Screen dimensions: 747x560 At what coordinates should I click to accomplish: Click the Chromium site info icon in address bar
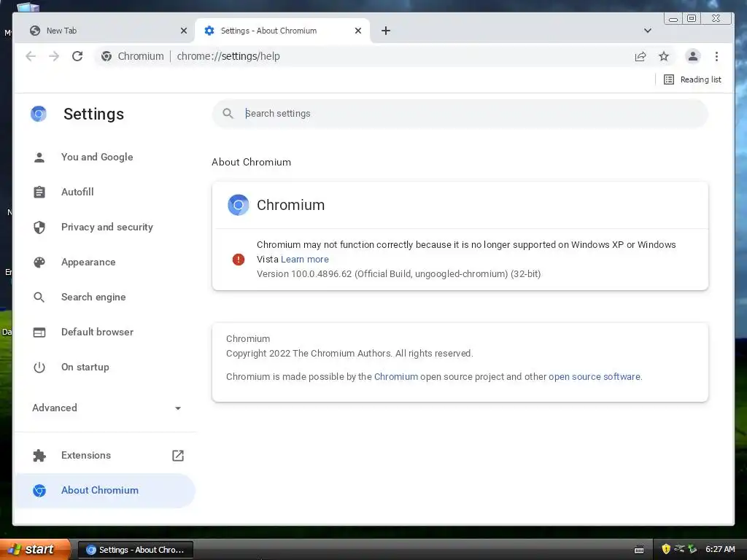pos(107,56)
